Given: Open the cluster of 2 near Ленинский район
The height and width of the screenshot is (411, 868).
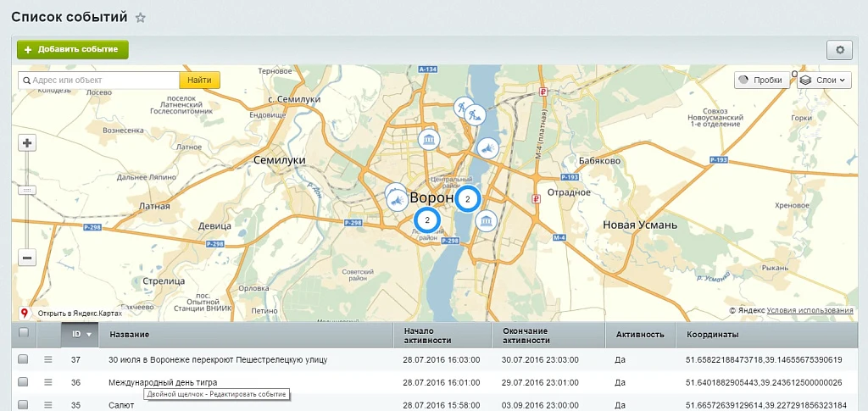Looking at the screenshot, I should [427, 220].
